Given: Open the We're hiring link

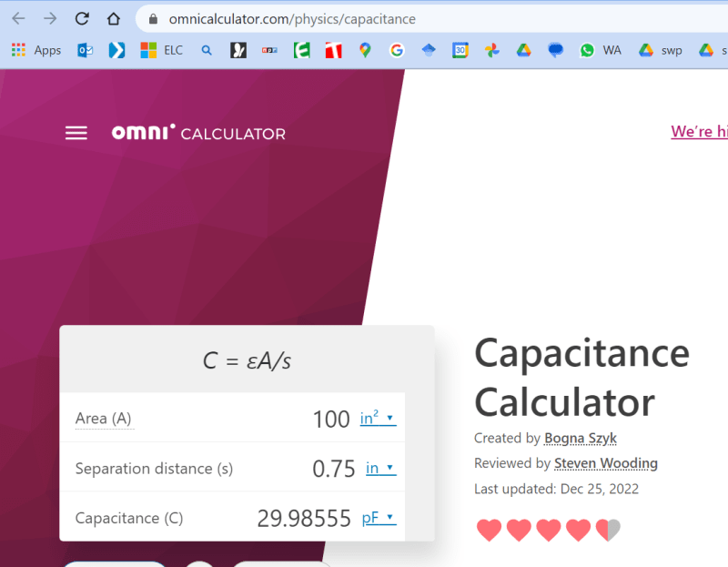Looking at the screenshot, I should coord(699,131).
